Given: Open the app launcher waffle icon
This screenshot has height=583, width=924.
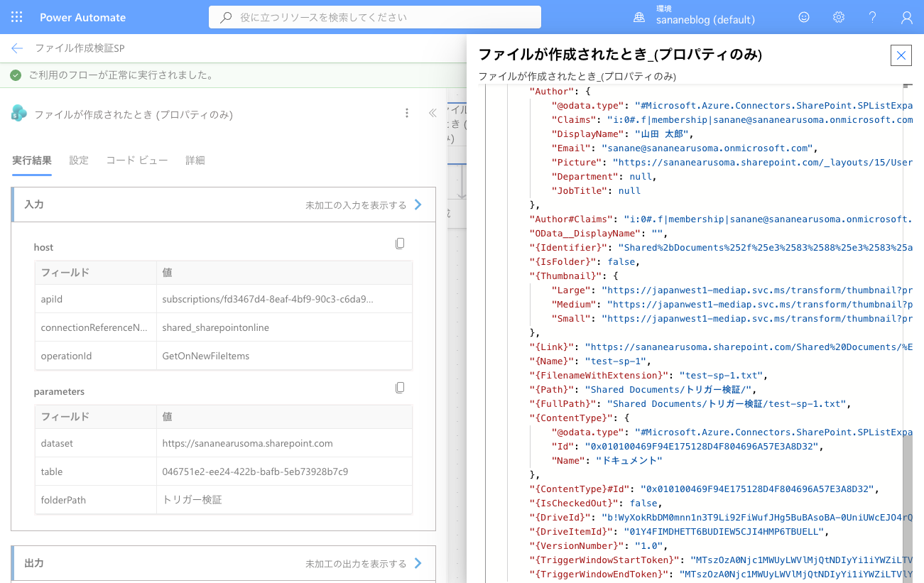Looking at the screenshot, I should pyautogui.click(x=17, y=17).
